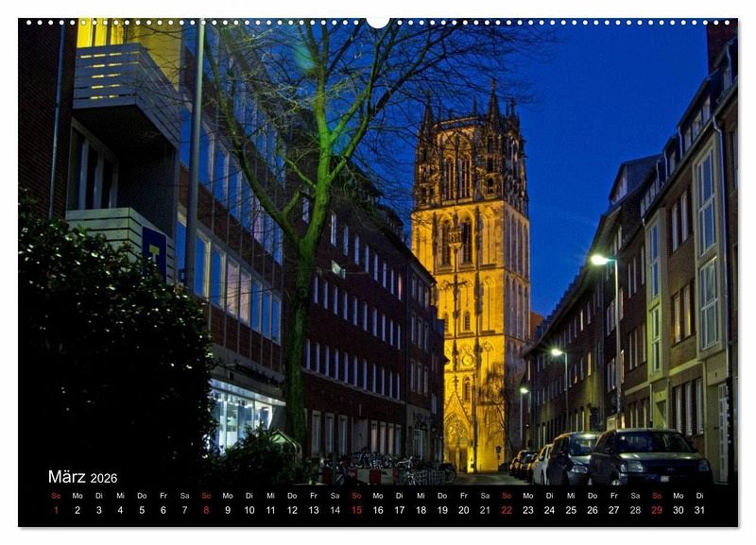Click date 25 on the calendar
The height and width of the screenshot is (545, 756).
point(571,510)
